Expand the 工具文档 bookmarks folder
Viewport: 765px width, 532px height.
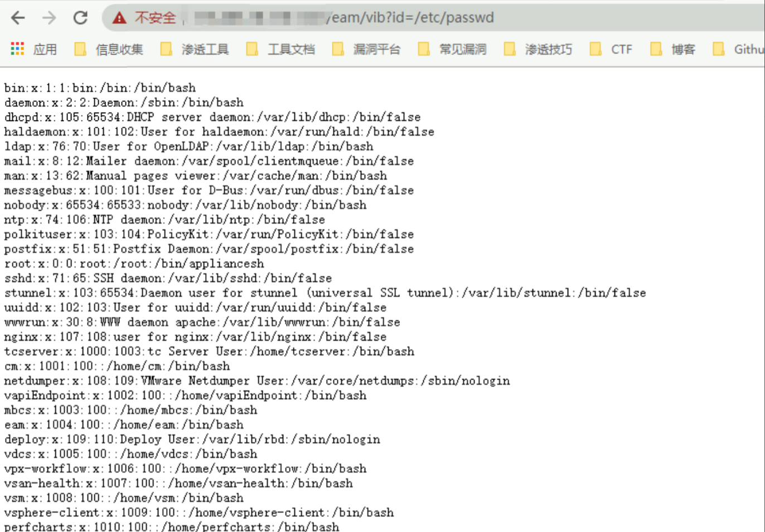282,50
